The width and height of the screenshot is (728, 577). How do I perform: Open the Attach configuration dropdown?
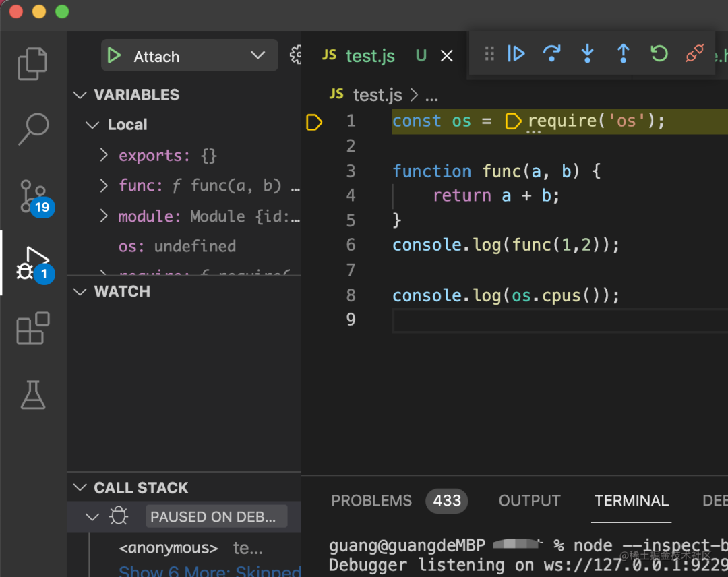[189, 56]
